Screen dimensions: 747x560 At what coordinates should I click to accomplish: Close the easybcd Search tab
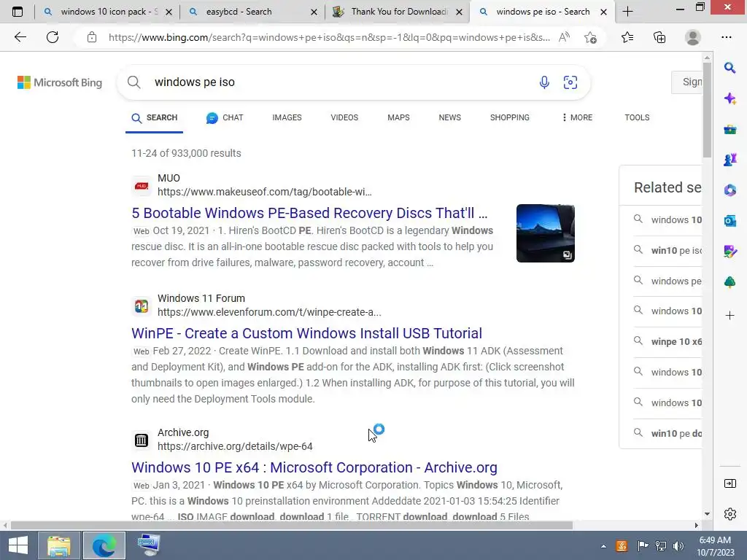(314, 12)
